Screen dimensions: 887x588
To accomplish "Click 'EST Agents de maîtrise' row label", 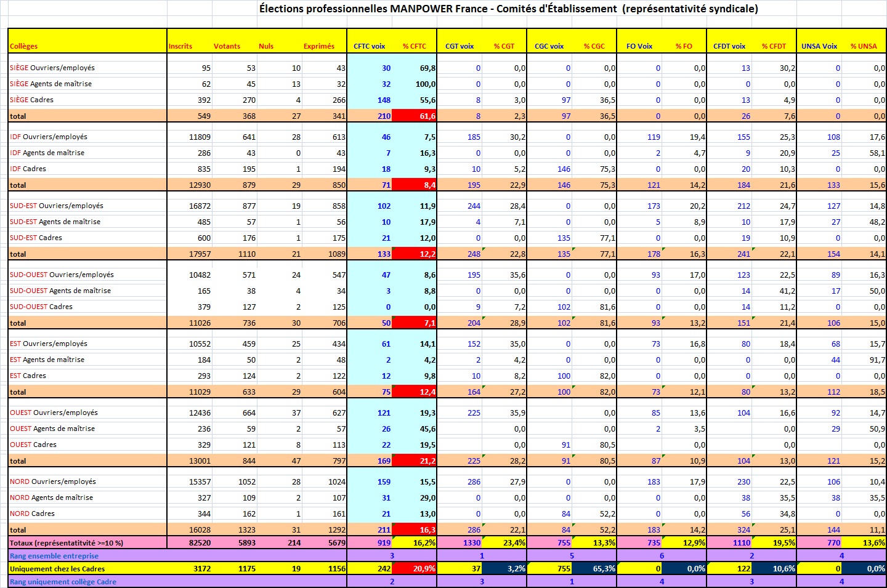I will (47, 360).
